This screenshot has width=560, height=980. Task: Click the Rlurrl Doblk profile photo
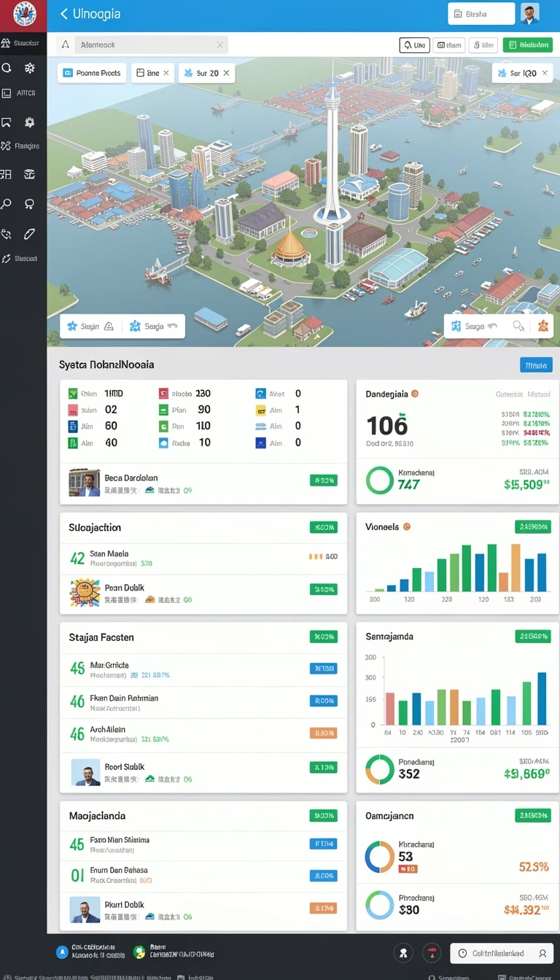[85, 909]
